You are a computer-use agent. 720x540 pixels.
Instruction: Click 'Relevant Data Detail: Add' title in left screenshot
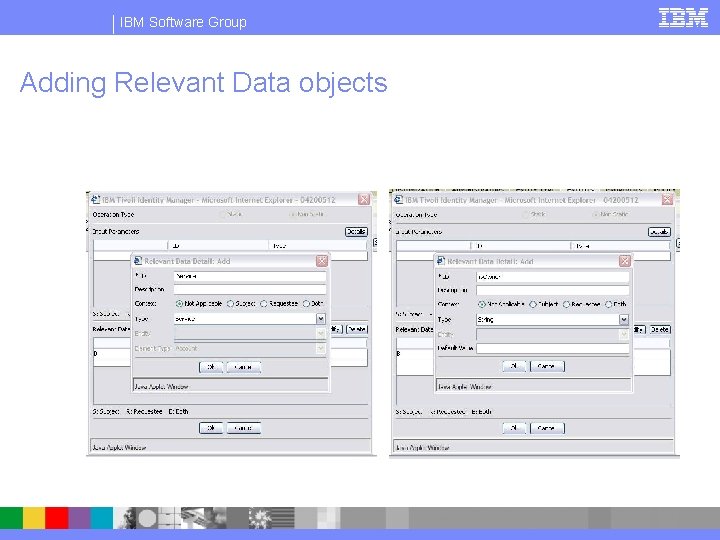coord(187,261)
